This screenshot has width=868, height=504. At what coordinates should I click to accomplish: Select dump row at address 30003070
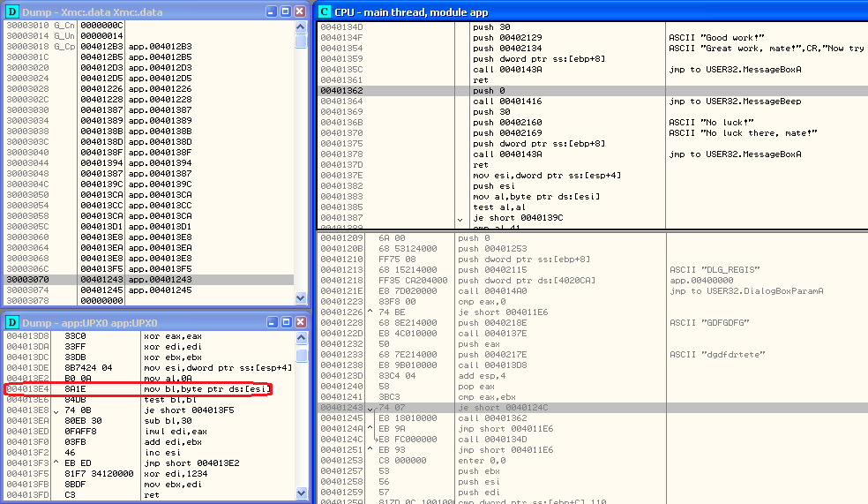point(132,280)
